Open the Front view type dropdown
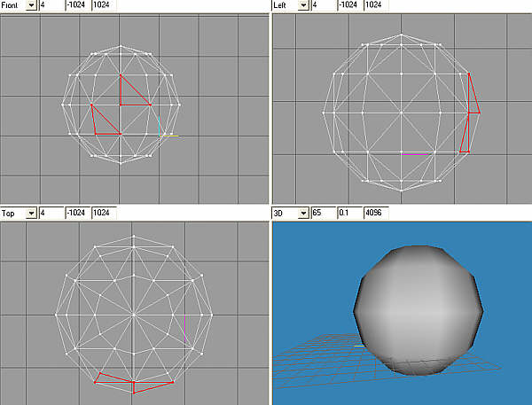Screen dimensions: 532x405 pyautogui.click(x=31, y=5)
